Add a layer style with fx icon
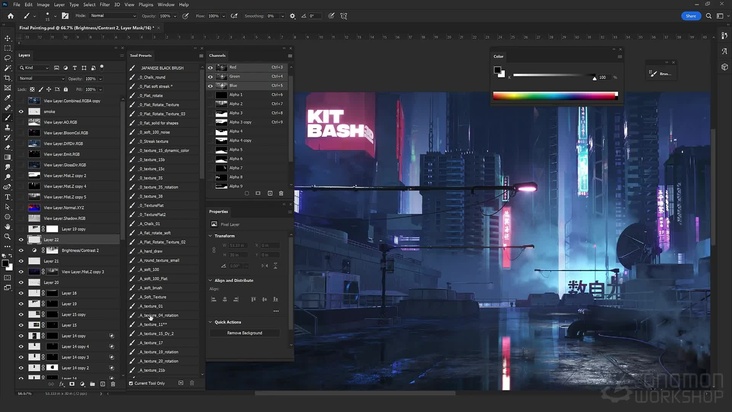This screenshot has height=412, width=732. click(x=62, y=384)
